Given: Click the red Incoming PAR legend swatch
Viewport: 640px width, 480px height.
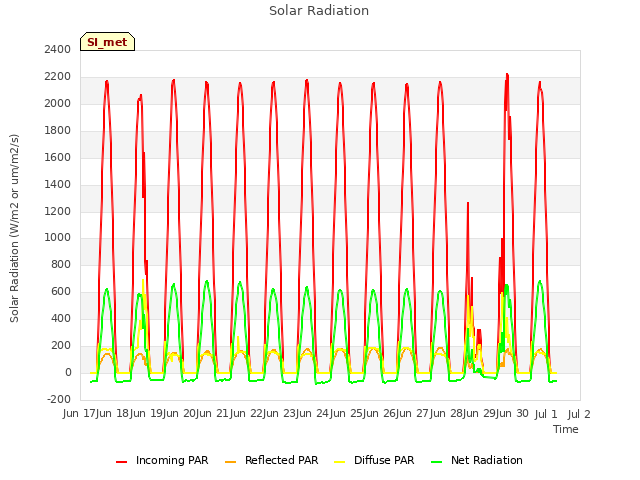Looking at the screenshot, I should tap(122, 462).
